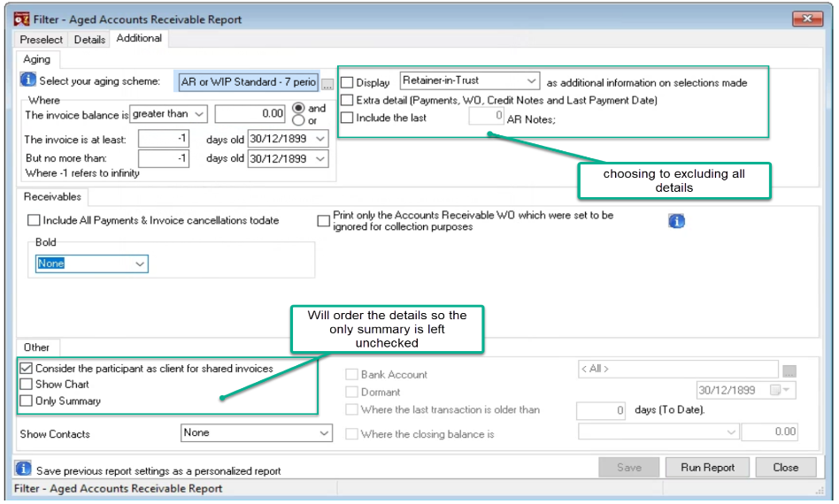
Task: Click the invoice balance amount field
Action: [x=250, y=114]
